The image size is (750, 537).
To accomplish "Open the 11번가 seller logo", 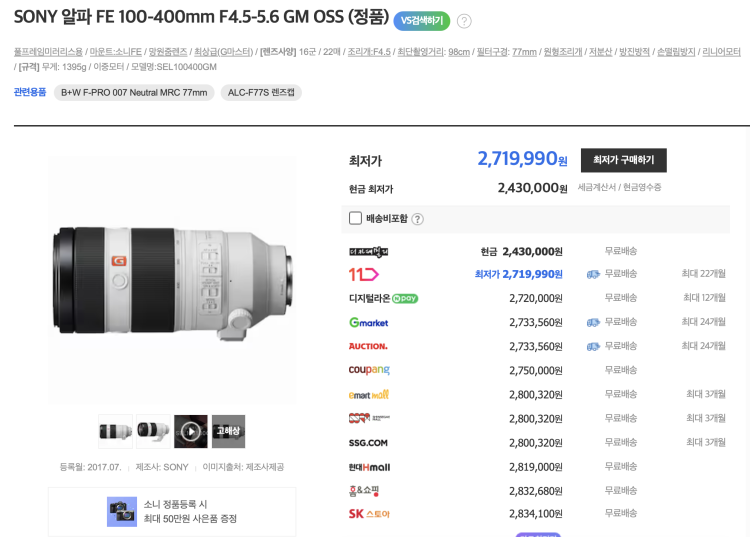I will pos(364,274).
